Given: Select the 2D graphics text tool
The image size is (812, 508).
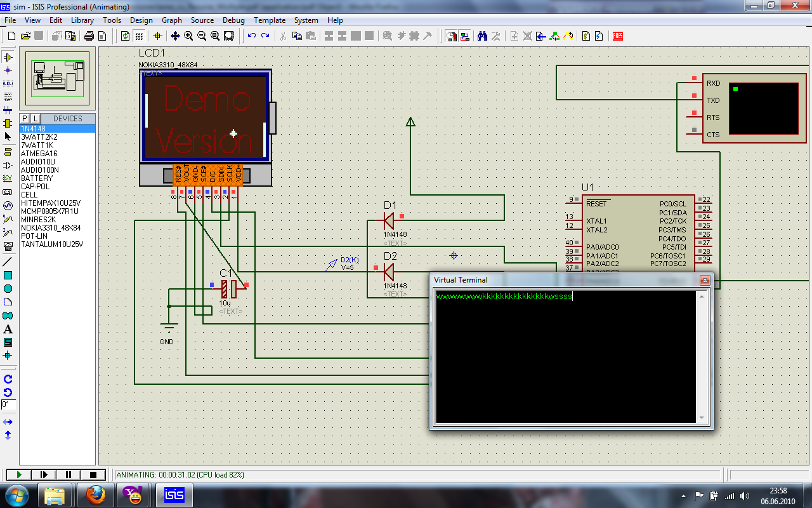Looking at the screenshot, I should 8,329.
